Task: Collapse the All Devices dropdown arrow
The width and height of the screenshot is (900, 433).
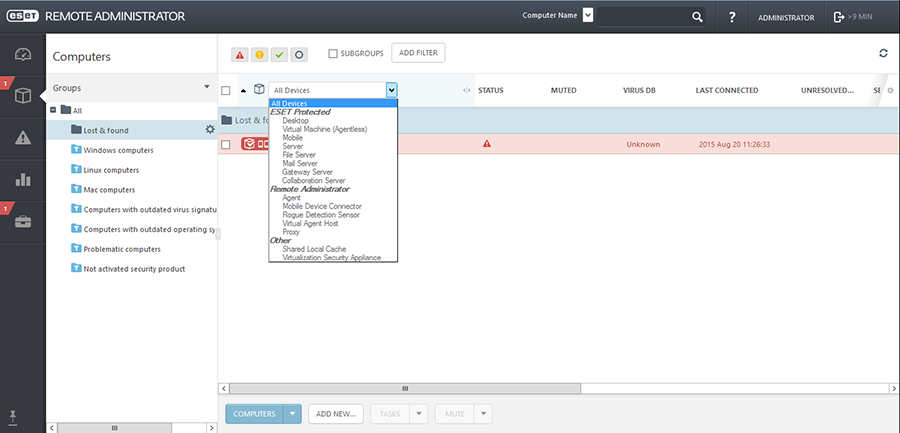Action: pos(391,90)
